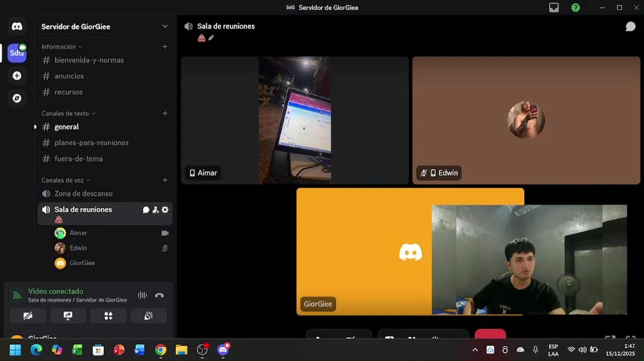Click the poop emoji status under Sala de reuniones
Image resolution: width=644 pixels, height=361 pixels.
click(x=59, y=220)
